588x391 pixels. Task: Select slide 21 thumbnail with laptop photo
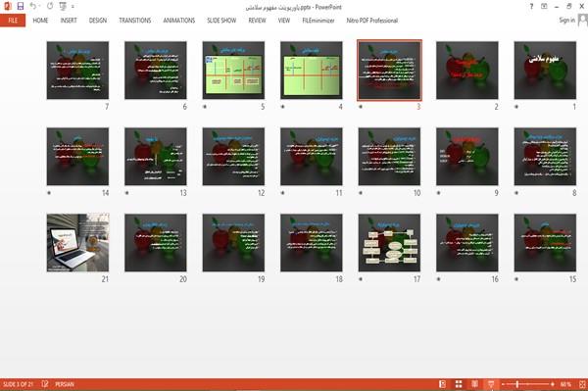tap(77, 243)
